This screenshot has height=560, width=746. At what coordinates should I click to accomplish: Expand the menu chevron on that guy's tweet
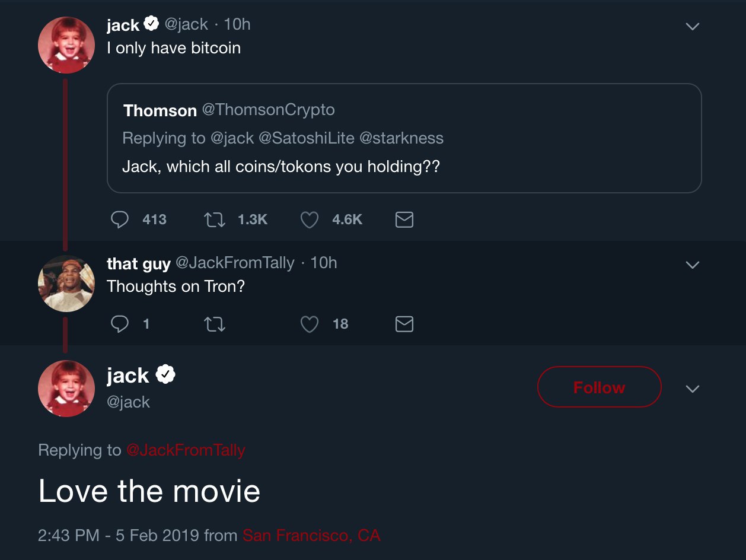pyautogui.click(x=692, y=265)
